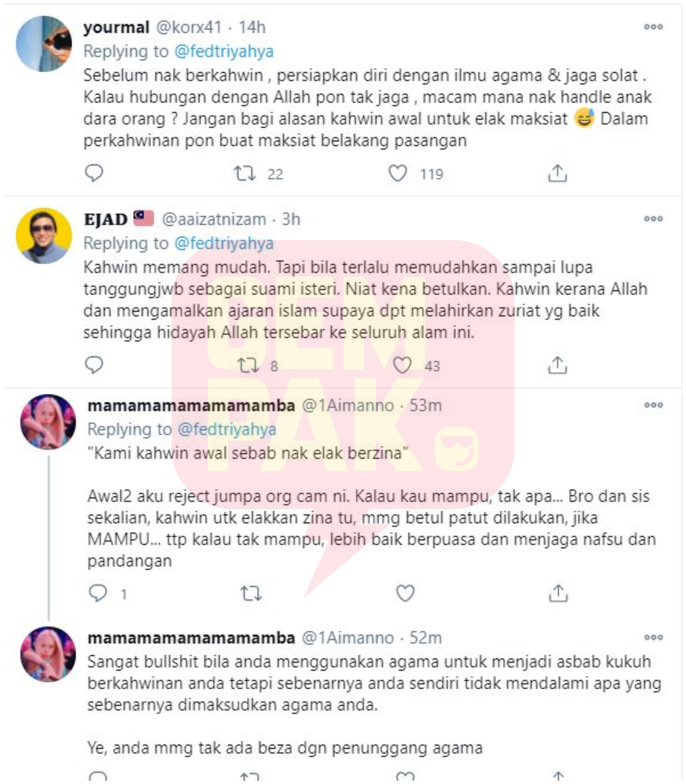This screenshot has height=784, width=686.
Task: Reply to yourmal's tweet
Action: tap(94, 173)
